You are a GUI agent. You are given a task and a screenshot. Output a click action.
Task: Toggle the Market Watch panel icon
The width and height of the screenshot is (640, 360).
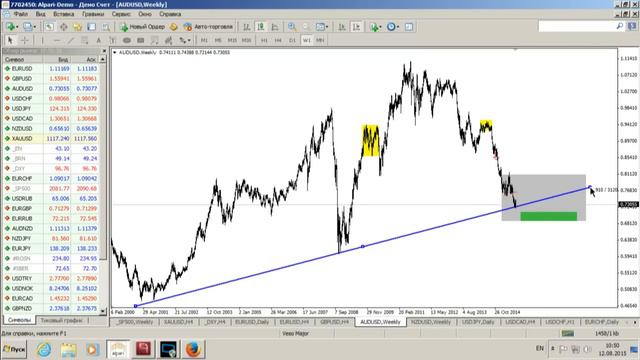49,27
